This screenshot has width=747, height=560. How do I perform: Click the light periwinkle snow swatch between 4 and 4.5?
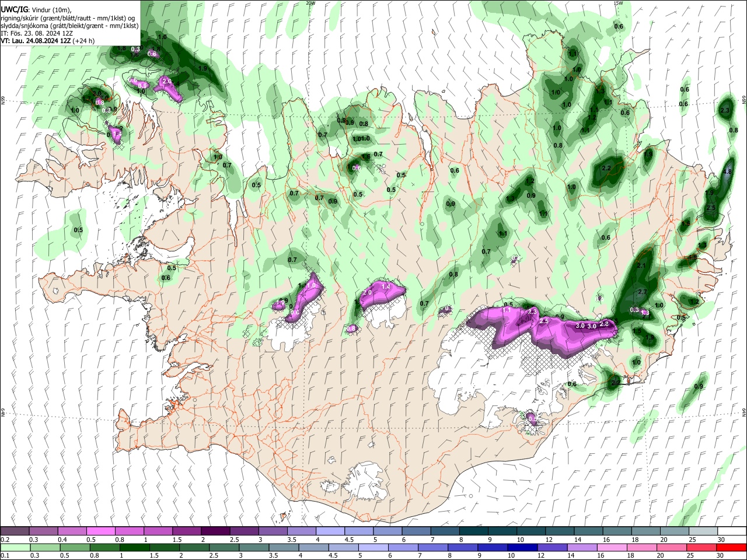pyautogui.click(x=330, y=531)
